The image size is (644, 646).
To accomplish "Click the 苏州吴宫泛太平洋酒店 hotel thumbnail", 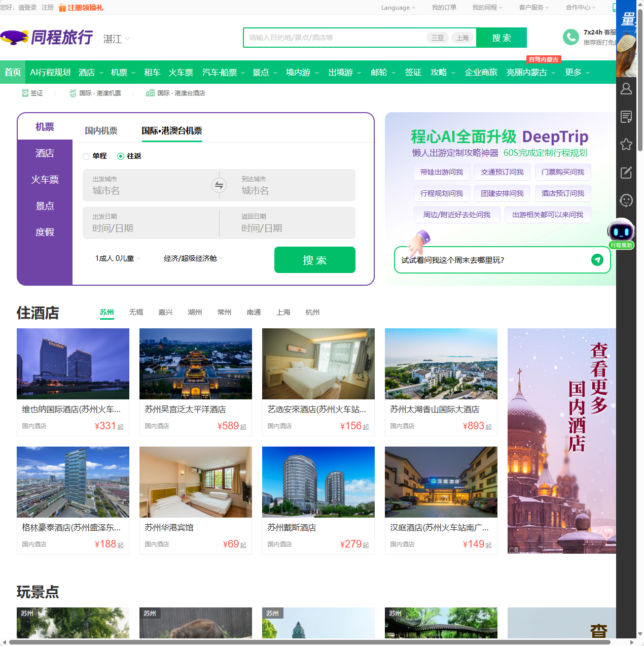I will click(x=195, y=364).
